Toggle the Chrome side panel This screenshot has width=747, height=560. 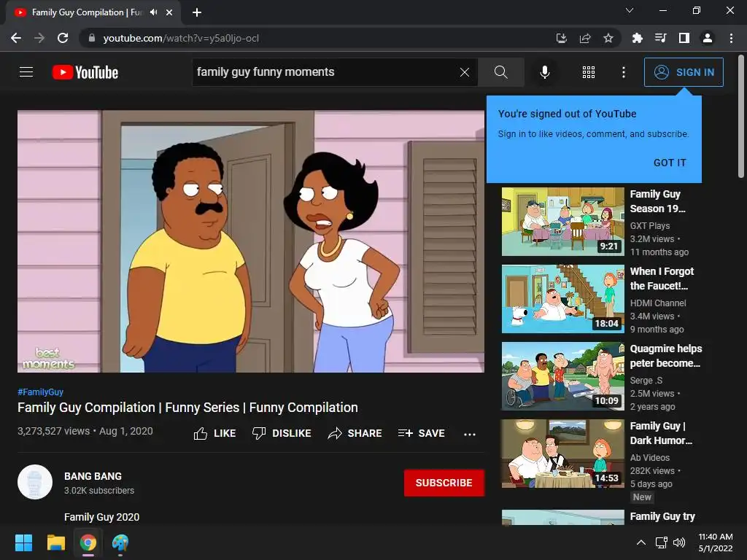tap(684, 38)
